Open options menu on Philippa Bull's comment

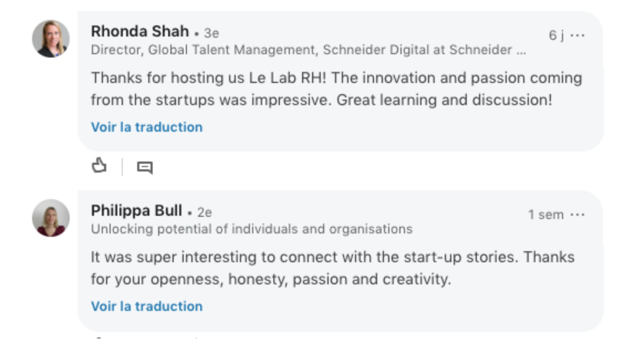(577, 215)
